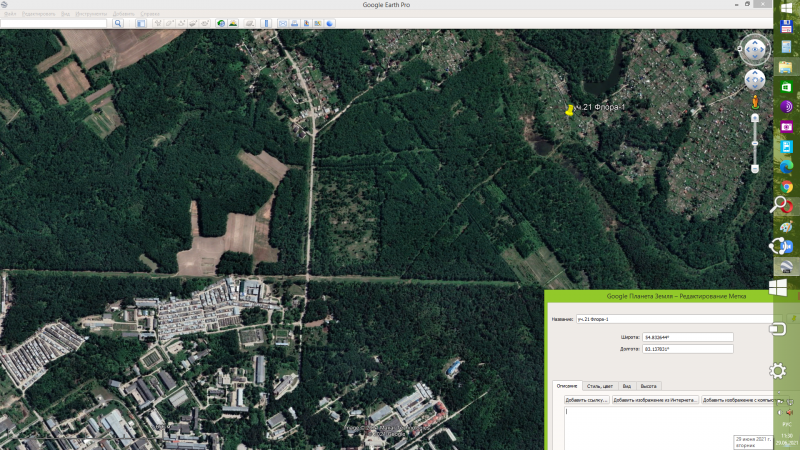The height and width of the screenshot is (450, 800).
Task: Open Google Chrome from the taskbar
Action: pos(787,186)
